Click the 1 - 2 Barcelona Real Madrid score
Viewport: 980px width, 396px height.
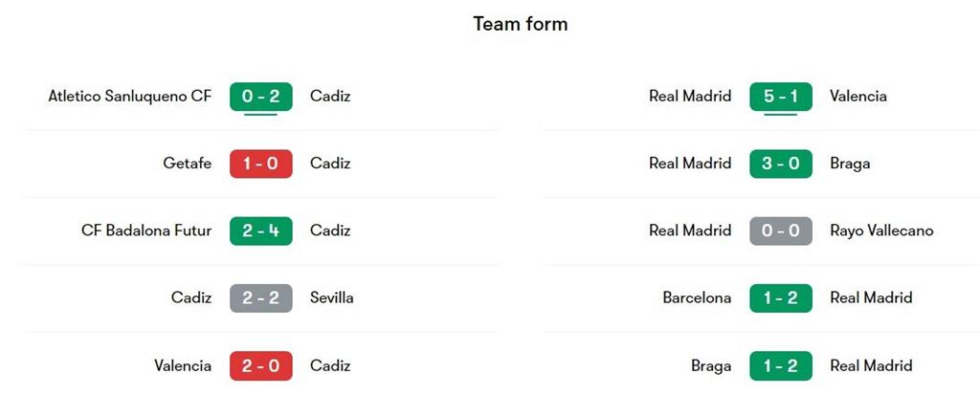click(781, 297)
